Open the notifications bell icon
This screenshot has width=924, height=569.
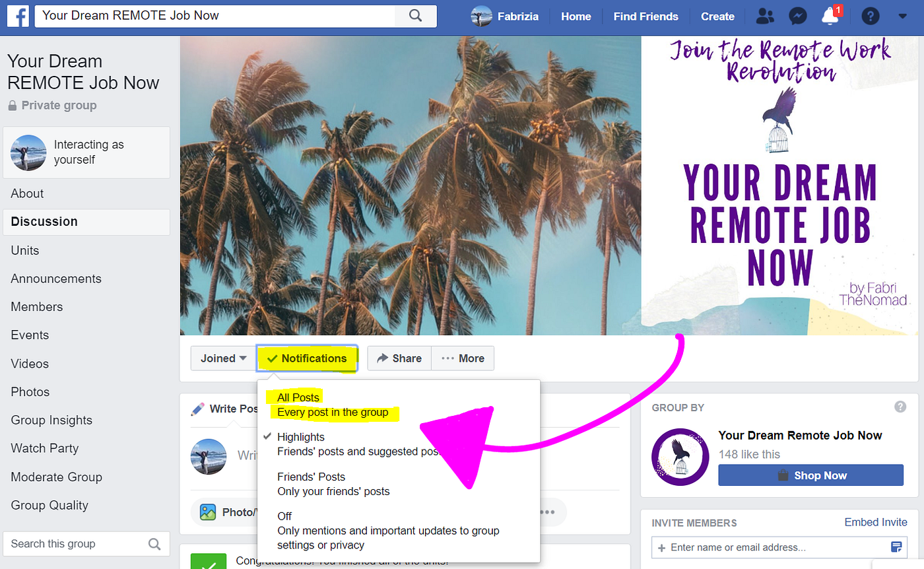click(x=830, y=17)
